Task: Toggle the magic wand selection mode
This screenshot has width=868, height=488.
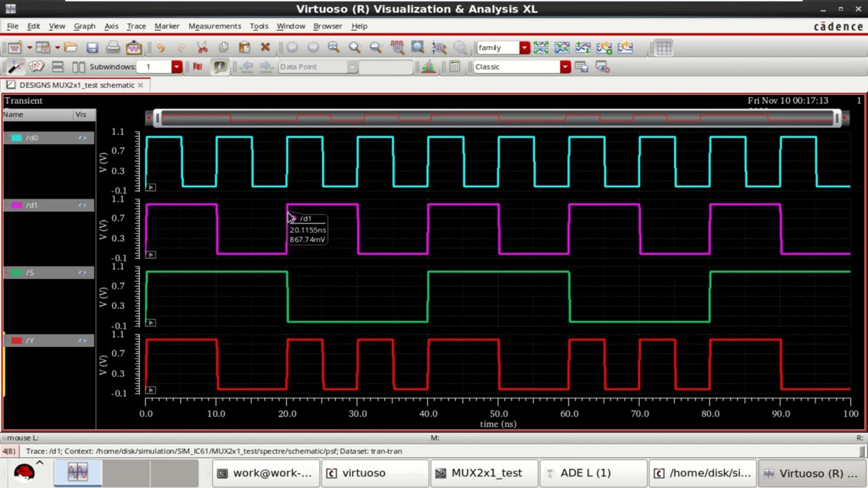Action: point(15,66)
